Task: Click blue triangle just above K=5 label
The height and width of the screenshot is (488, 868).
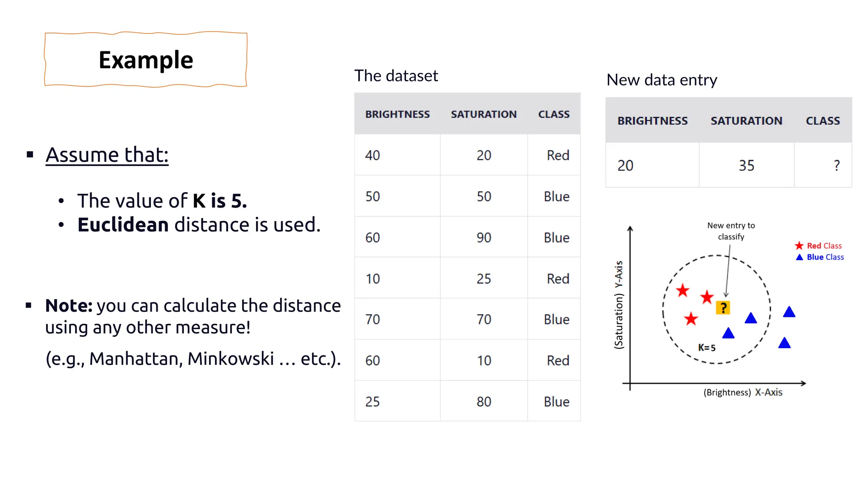Action: 728,333
